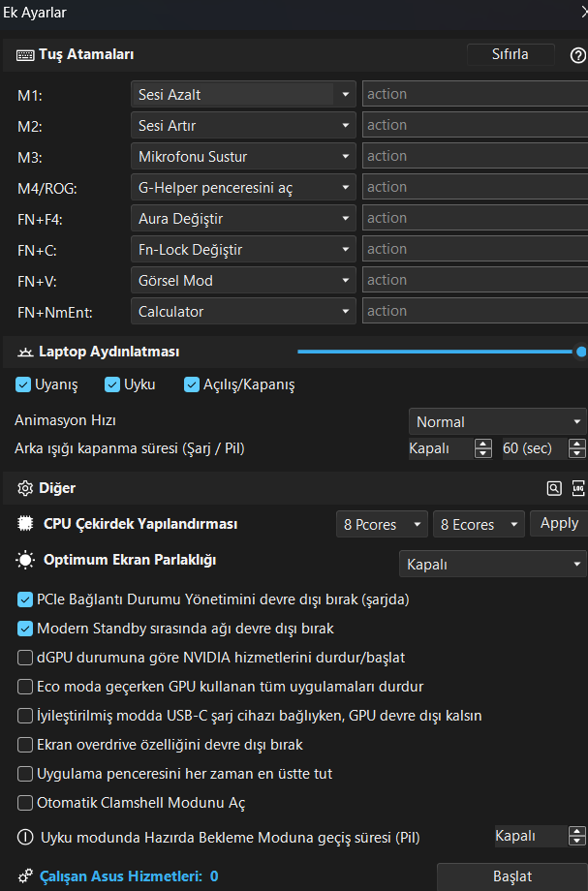Click the Başlat button
Image resolution: width=588 pixels, height=891 pixels.
[512, 876]
